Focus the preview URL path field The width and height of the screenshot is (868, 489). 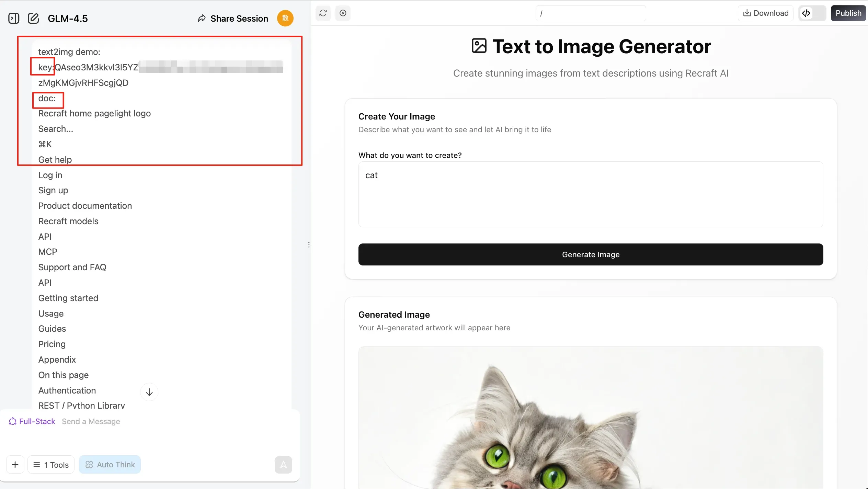591,13
